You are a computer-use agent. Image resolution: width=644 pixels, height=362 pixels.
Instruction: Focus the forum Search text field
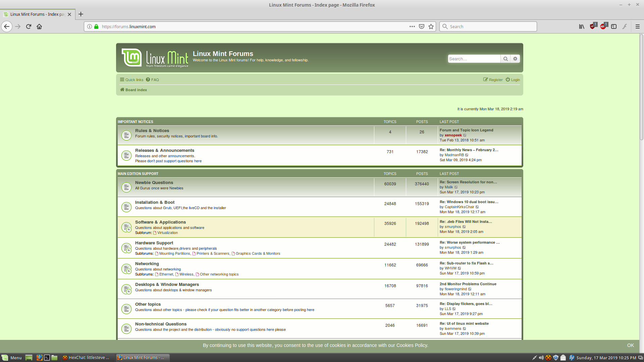[474, 59]
